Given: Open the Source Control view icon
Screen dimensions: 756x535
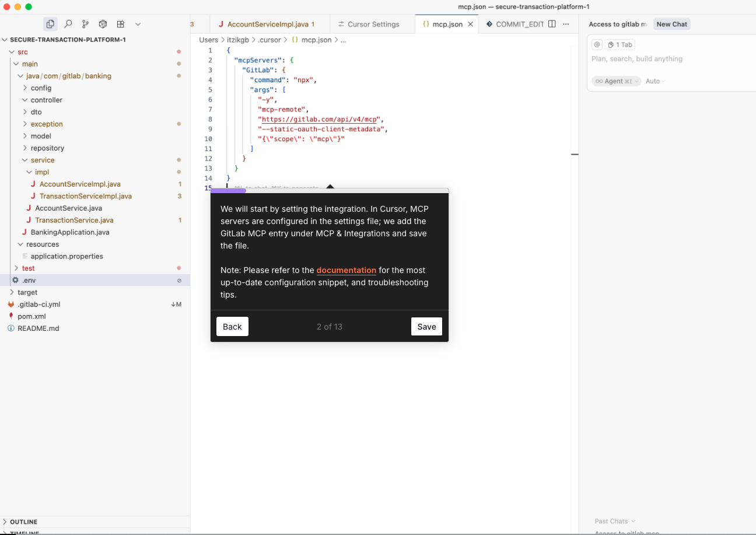Looking at the screenshot, I should tap(86, 24).
